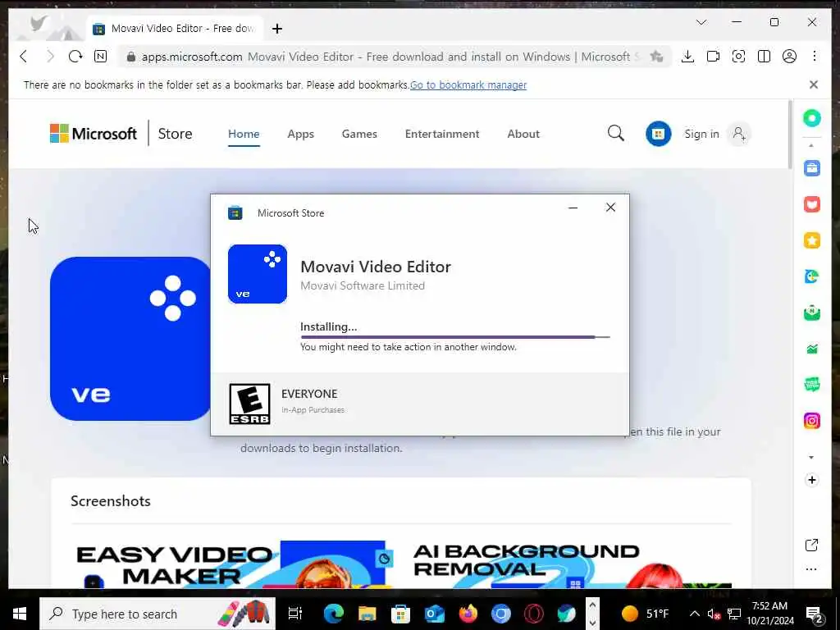Viewport: 840px width, 630px height.
Task: Dismiss the bookmarks bar notice
Action: point(813,84)
